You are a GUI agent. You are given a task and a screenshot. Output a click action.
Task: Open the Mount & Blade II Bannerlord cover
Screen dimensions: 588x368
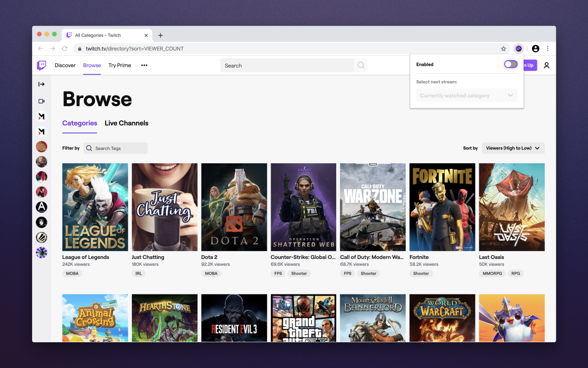[x=373, y=318]
